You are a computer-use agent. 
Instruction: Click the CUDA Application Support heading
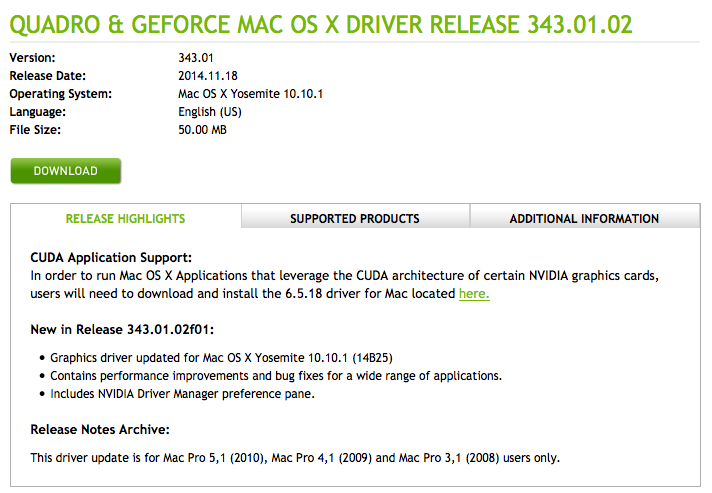111,257
